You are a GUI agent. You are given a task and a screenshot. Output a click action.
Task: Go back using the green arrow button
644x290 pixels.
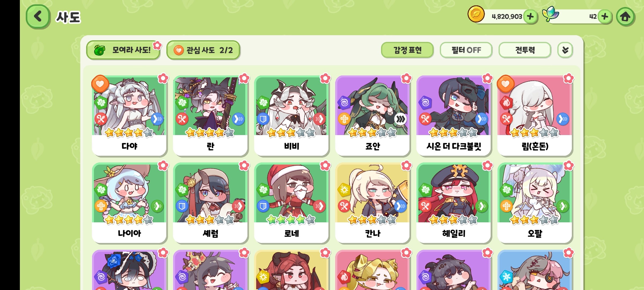pyautogui.click(x=38, y=16)
